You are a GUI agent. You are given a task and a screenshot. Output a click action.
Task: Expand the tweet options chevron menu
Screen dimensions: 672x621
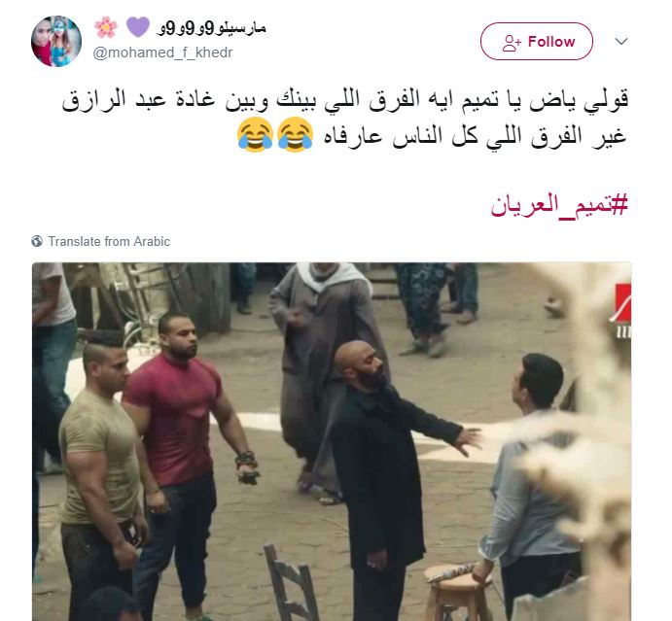[621, 41]
